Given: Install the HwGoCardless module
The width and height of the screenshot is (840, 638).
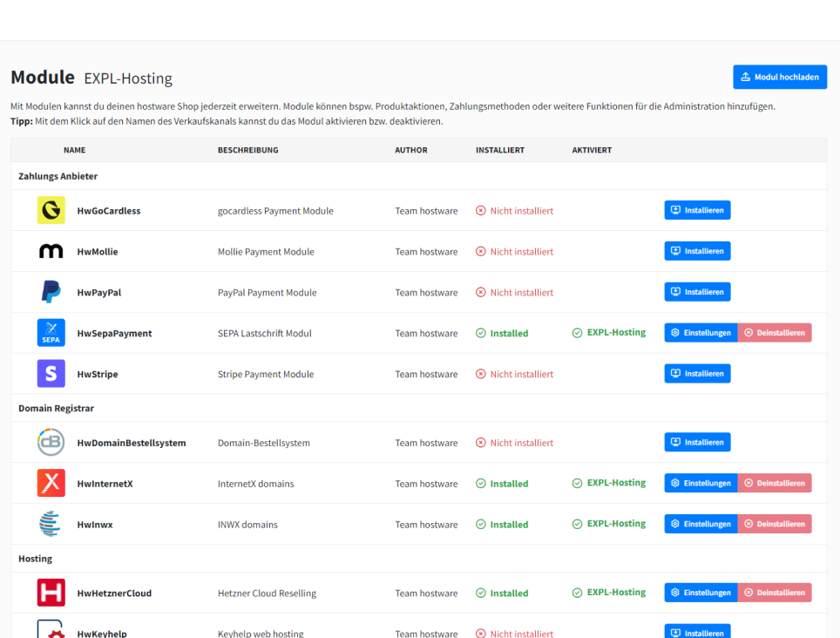Looking at the screenshot, I should [697, 210].
